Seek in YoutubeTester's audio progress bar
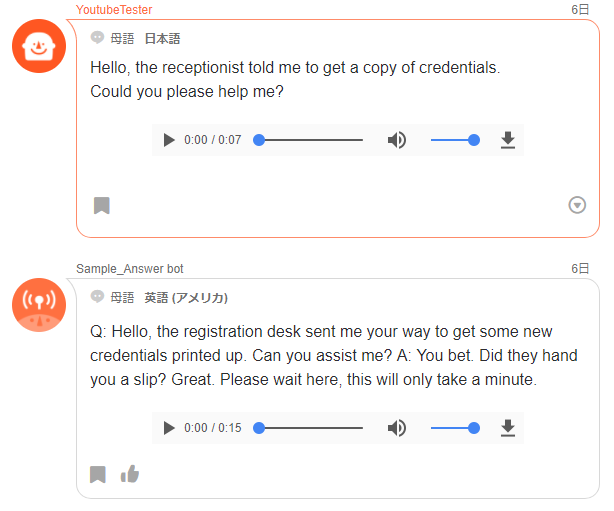Image resolution: width=614 pixels, height=511 pixels. click(x=310, y=140)
